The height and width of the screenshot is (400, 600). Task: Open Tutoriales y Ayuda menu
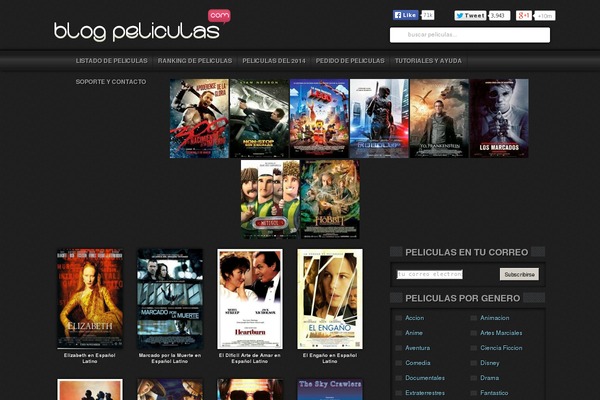(428, 61)
